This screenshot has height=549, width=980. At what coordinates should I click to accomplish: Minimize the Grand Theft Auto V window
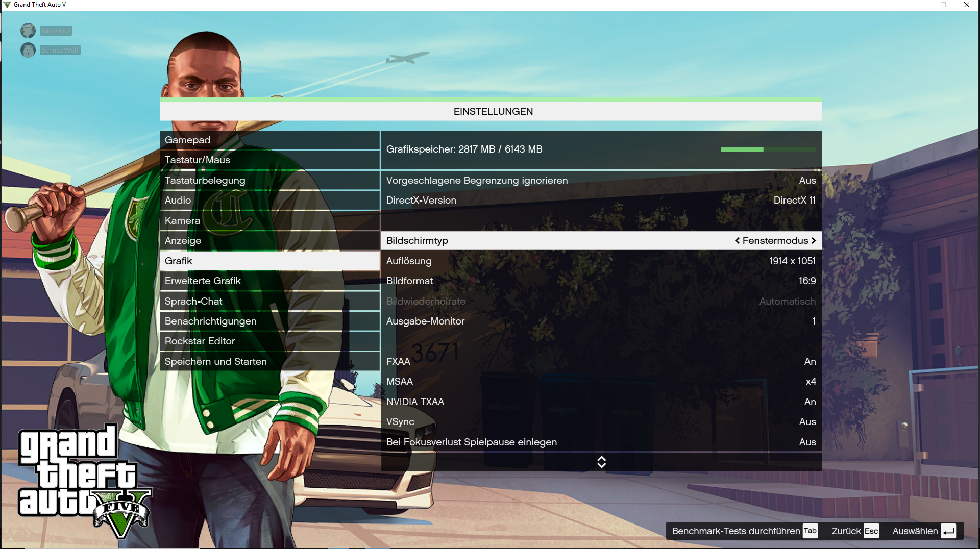pos(920,5)
